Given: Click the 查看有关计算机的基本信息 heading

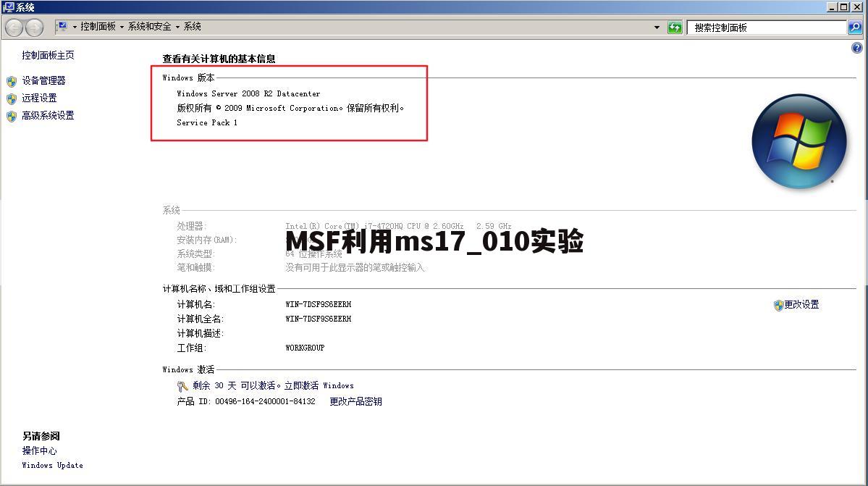Looking at the screenshot, I should coord(219,59).
